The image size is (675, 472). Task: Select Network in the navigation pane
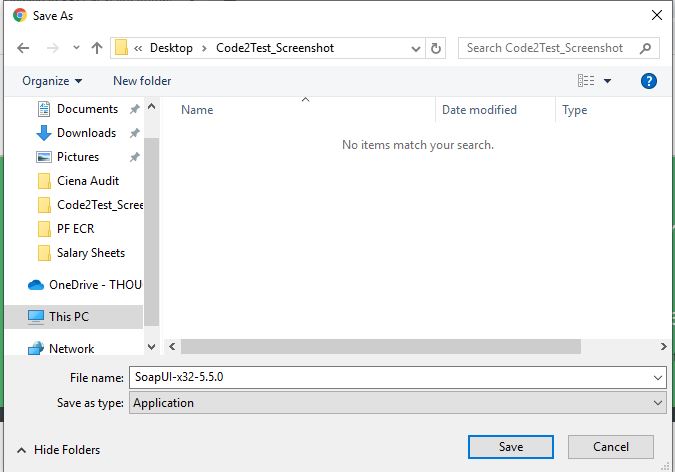(x=71, y=348)
